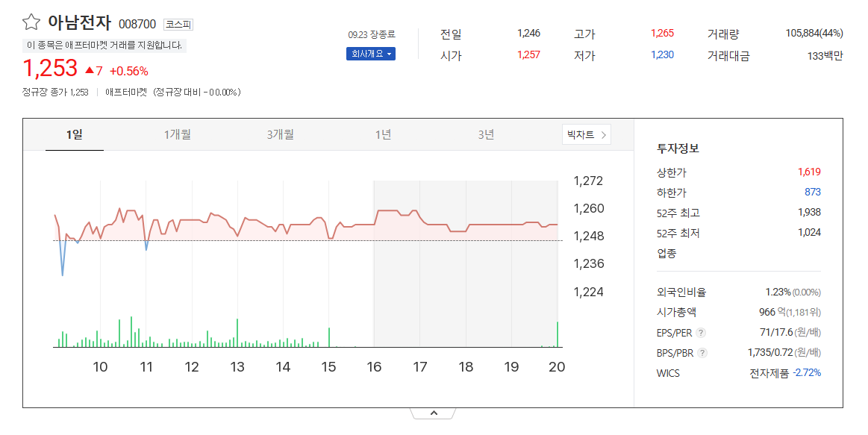Click the 1,272 price axis label
868x435 pixels.
tap(588, 181)
